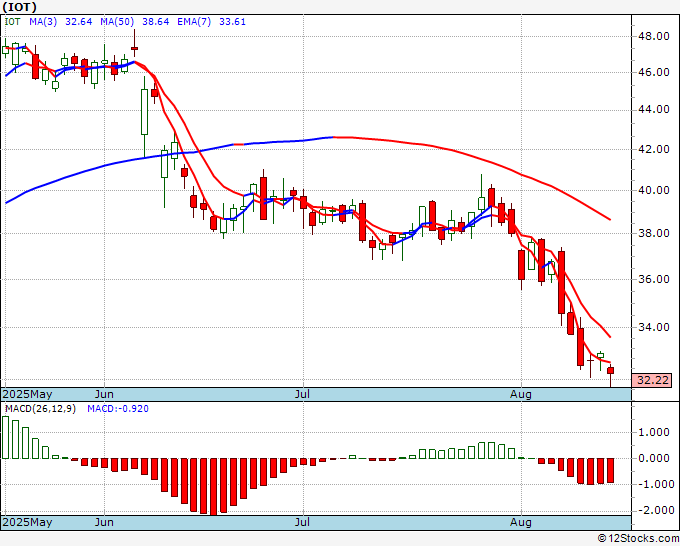Image resolution: width=680 pixels, height=546 pixels.
Task: Click Jul on the MACD date axis
Action: [302, 522]
